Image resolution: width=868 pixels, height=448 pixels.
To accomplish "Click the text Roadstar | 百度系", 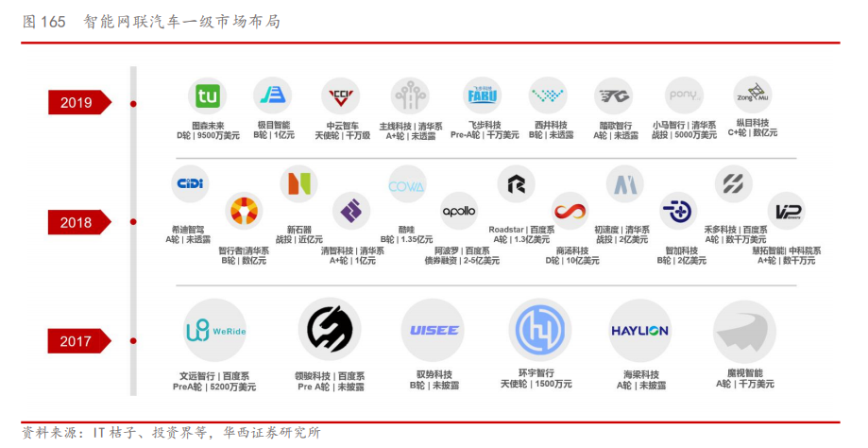I will [x=521, y=230].
